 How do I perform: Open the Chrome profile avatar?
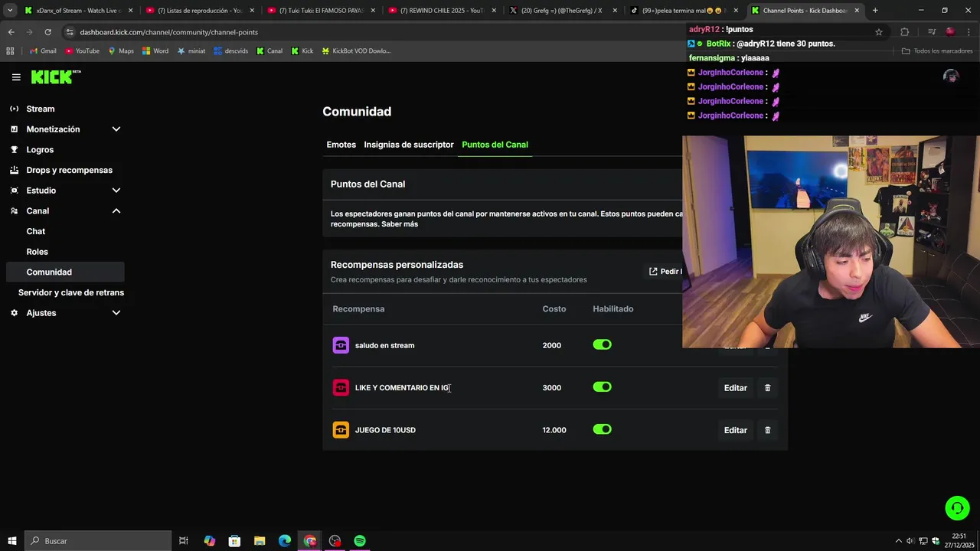950,32
